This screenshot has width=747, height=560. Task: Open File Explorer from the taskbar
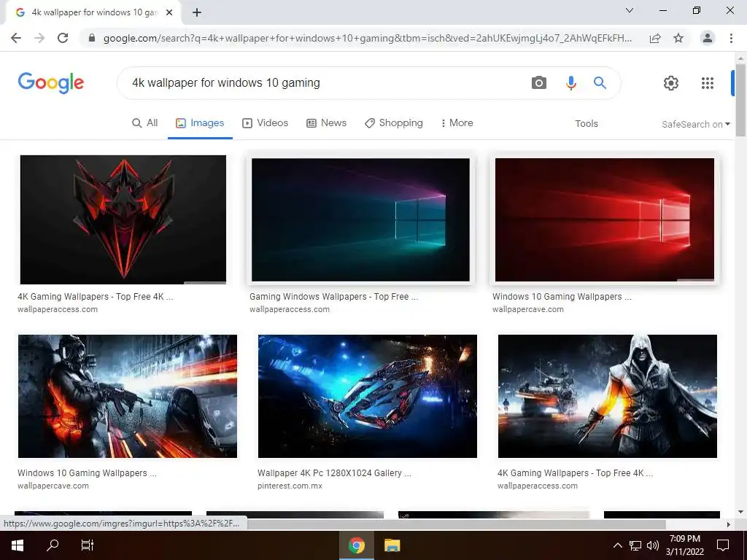pos(392,545)
